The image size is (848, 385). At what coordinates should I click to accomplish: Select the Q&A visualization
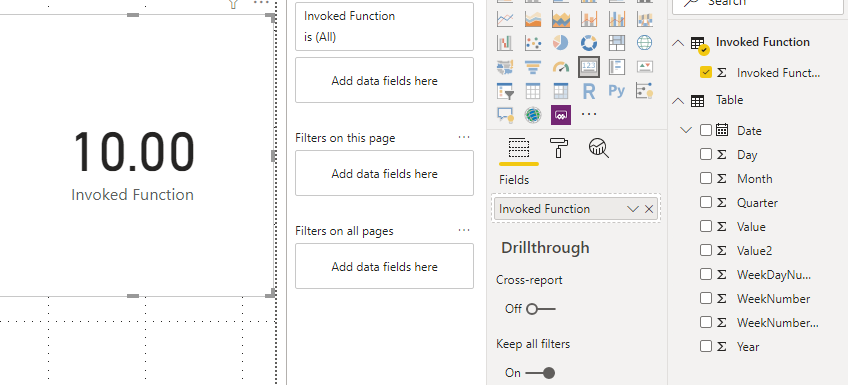click(x=505, y=115)
